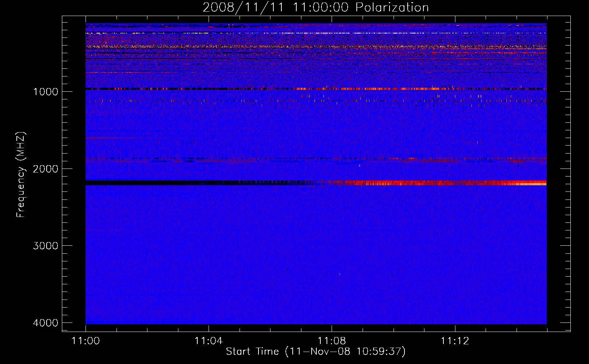The height and width of the screenshot is (364, 589).
Task: Click the 2000 frequency tick label
Action: pos(46,169)
